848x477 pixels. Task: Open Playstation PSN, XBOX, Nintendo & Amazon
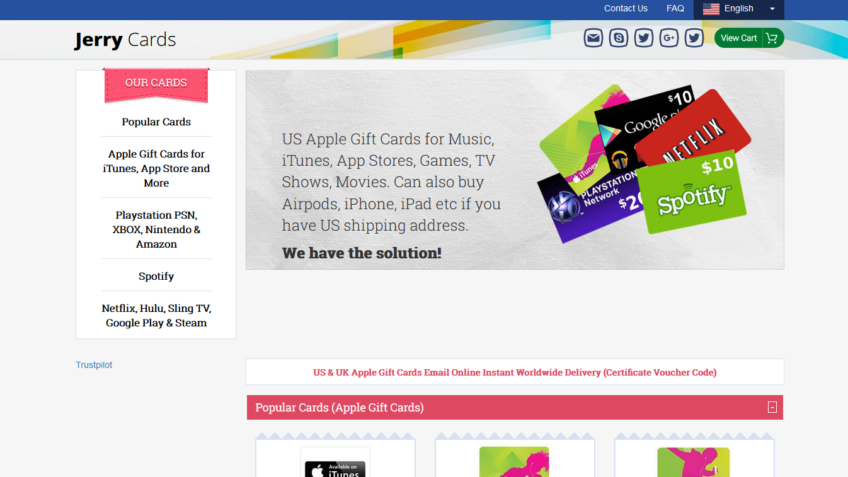[x=156, y=229]
